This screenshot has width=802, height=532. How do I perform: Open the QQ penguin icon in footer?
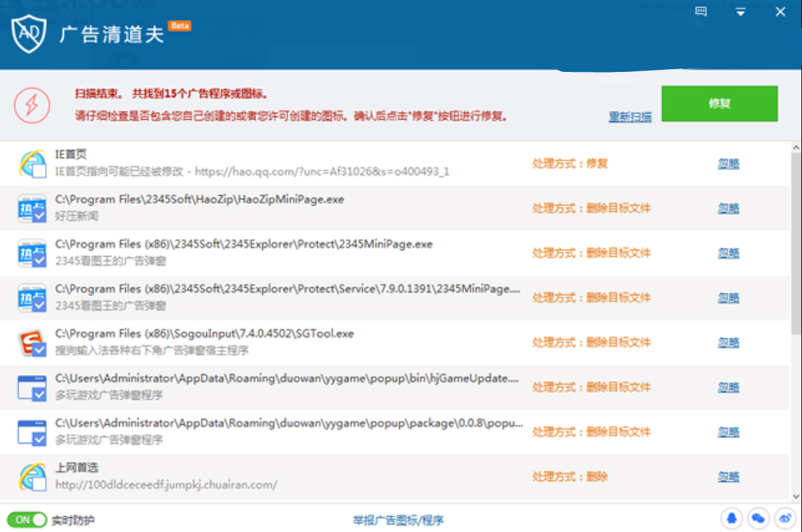(732, 519)
